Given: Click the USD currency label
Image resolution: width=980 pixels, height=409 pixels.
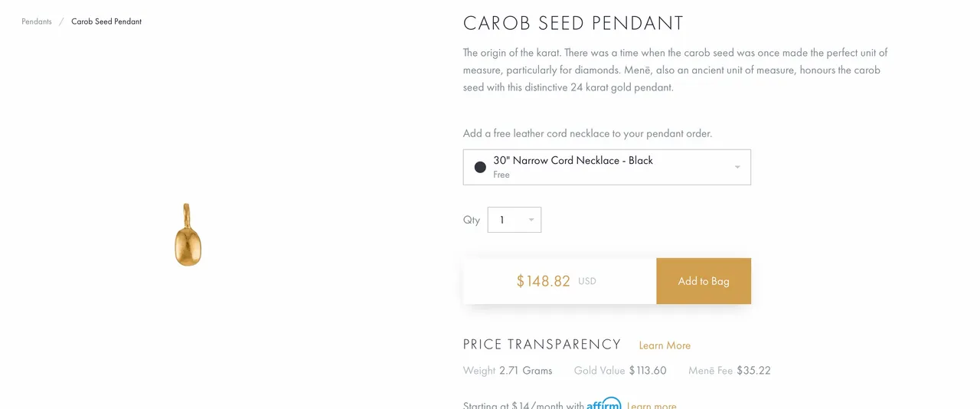Looking at the screenshot, I should pyautogui.click(x=587, y=281).
